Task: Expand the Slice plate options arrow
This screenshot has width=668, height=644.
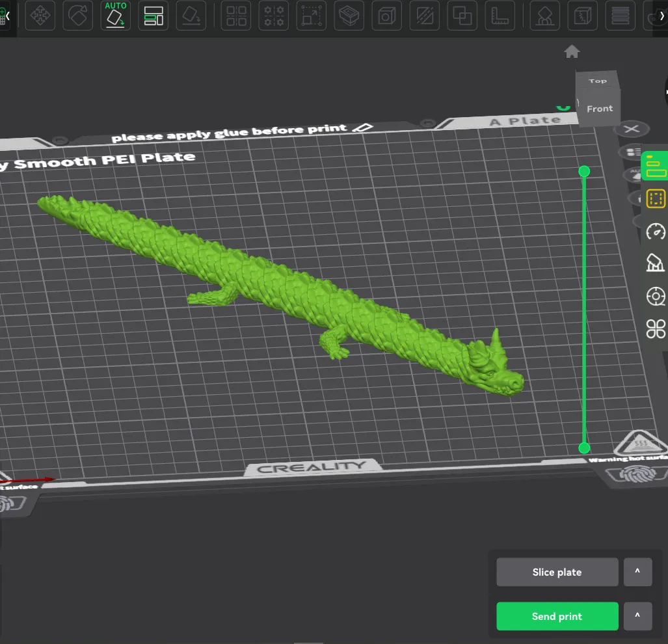Action: 637,572
